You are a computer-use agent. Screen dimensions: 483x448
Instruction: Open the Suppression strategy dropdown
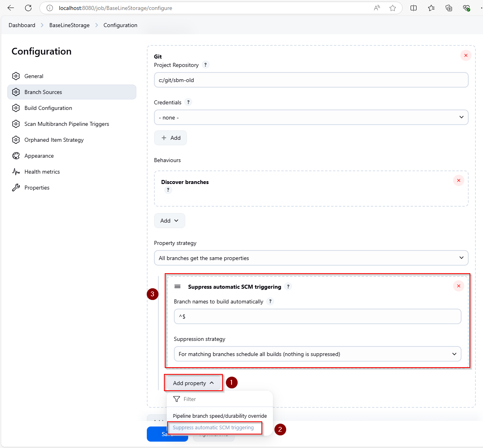click(317, 354)
